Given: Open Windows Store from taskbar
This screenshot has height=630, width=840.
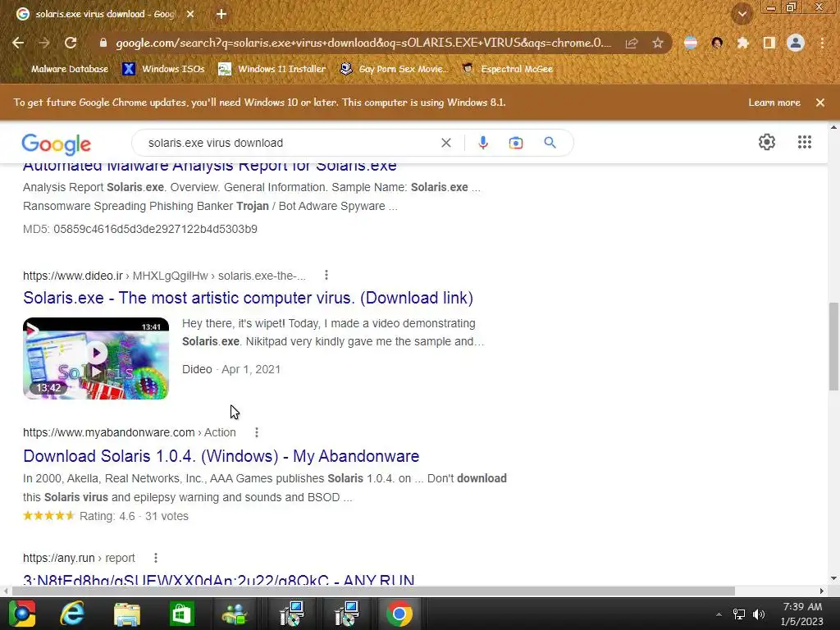Looking at the screenshot, I should [x=181, y=614].
